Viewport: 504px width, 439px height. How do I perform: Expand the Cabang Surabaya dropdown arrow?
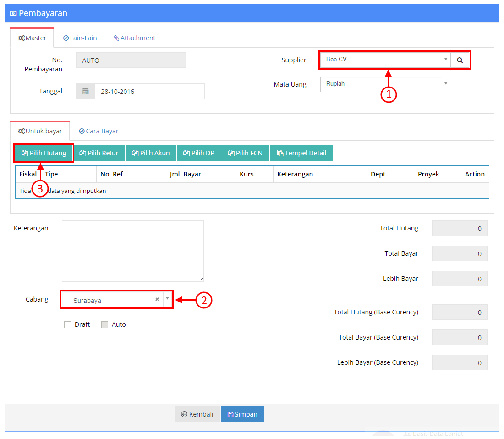[x=167, y=299]
